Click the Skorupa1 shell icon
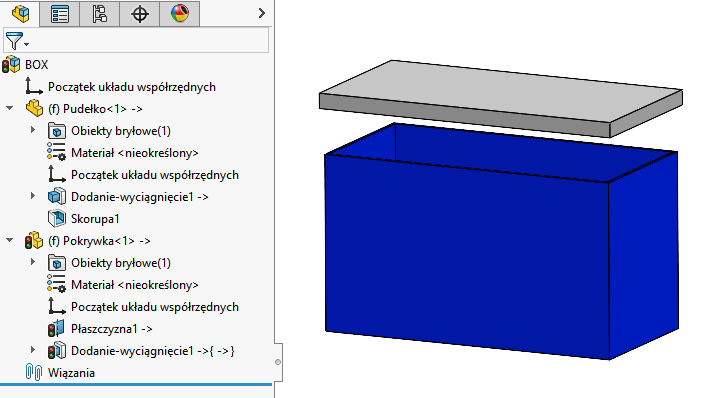Screen dimensions: 713x398 click(x=57, y=218)
